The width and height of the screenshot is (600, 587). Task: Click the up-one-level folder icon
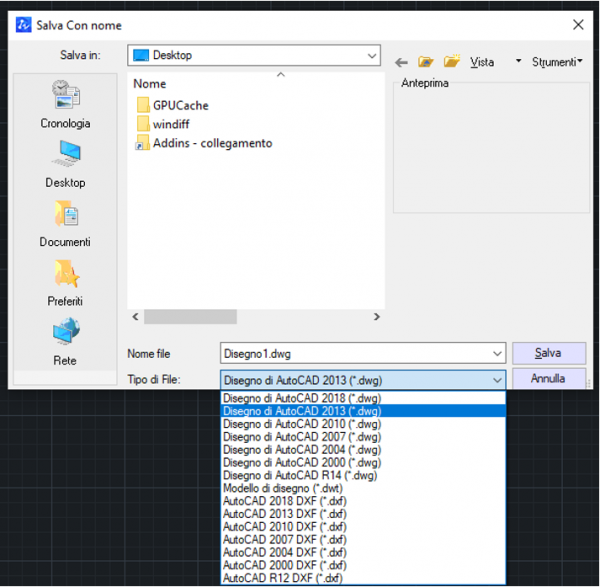tap(426, 62)
